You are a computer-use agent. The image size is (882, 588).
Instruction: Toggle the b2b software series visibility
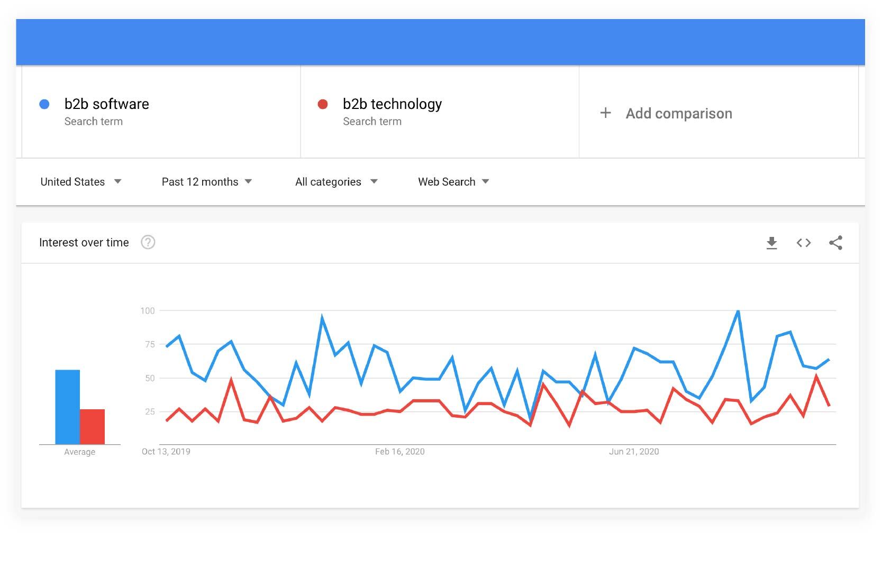pyautogui.click(x=44, y=104)
